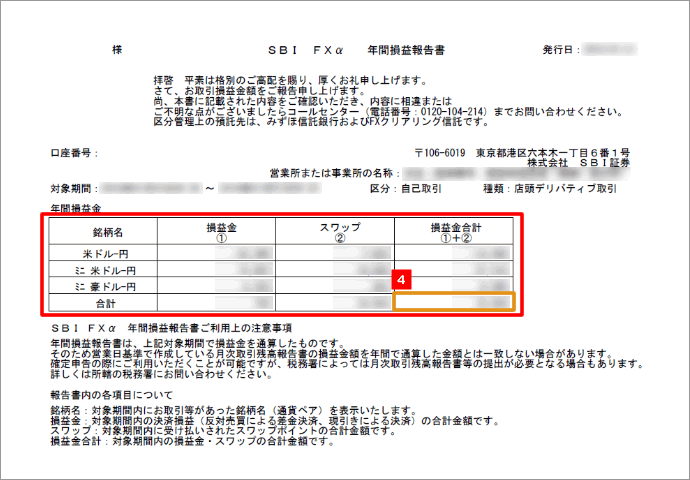Click the line starting '区分管理上の預託先は'
The width and height of the screenshot is (690, 480).
(321, 122)
